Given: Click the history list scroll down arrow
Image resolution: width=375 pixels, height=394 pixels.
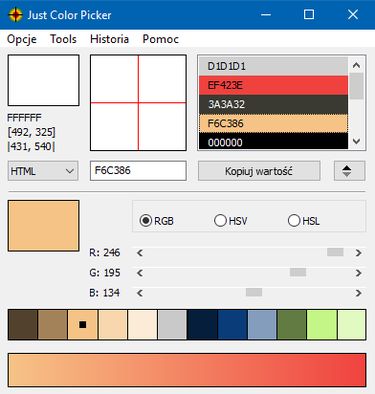Looking at the screenshot, I should click(356, 141).
